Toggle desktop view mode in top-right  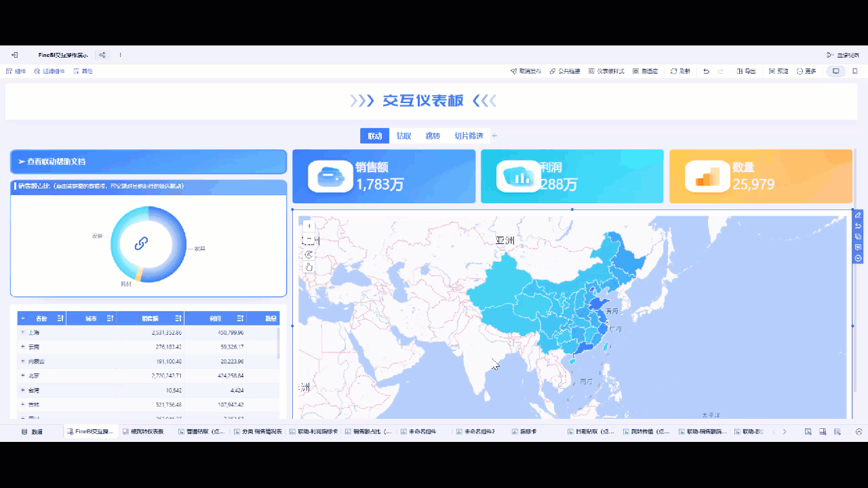click(x=836, y=71)
